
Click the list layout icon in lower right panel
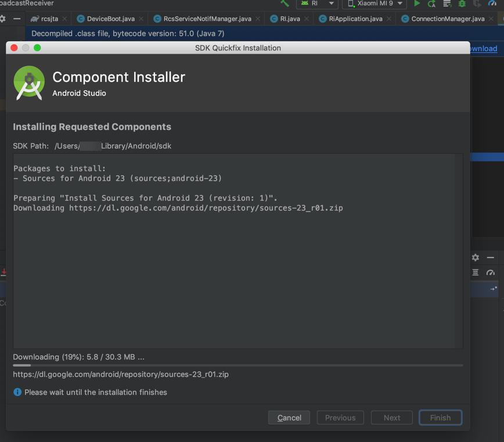click(x=476, y=273)
